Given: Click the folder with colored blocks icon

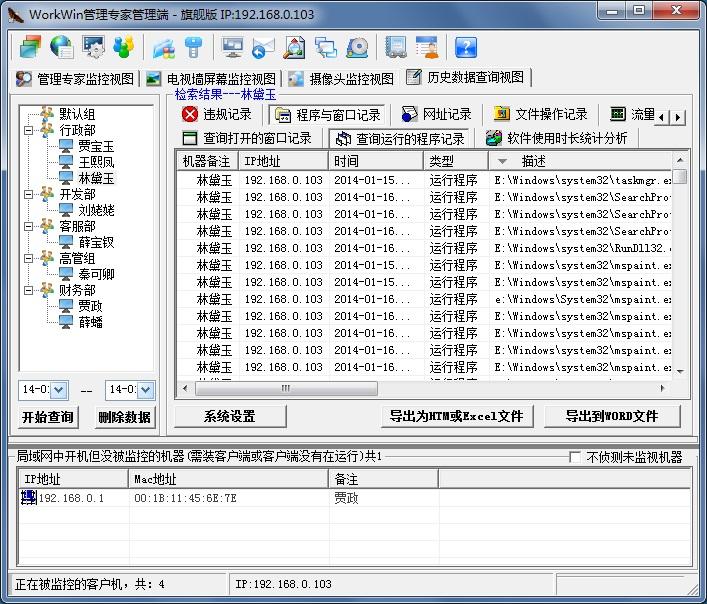Looking at the screenshot, I should click(x=164, y=48).
